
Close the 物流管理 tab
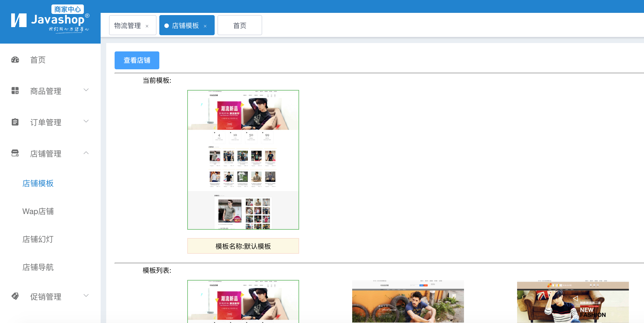click(x=147, y=26)
